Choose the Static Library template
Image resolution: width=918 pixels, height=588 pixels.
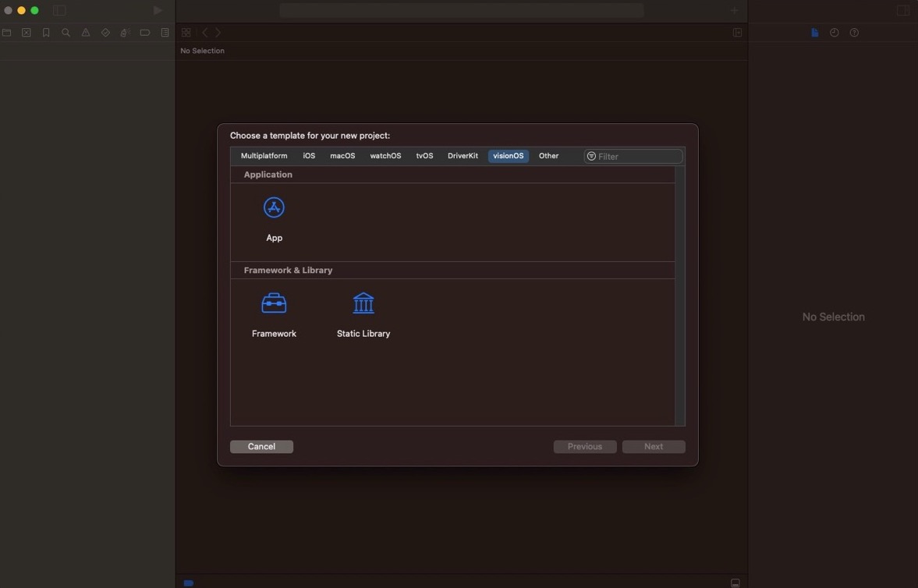point(363,316)
